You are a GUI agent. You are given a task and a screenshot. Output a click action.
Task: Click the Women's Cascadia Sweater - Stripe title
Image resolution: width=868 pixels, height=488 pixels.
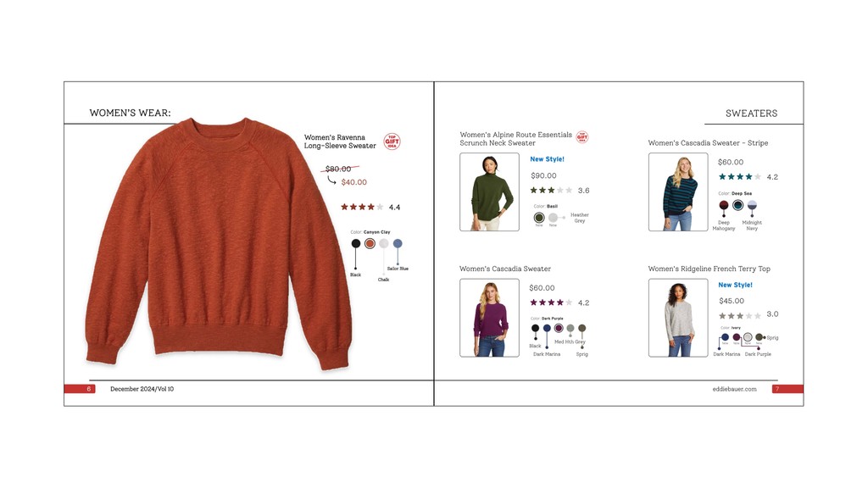coord(708,142)
